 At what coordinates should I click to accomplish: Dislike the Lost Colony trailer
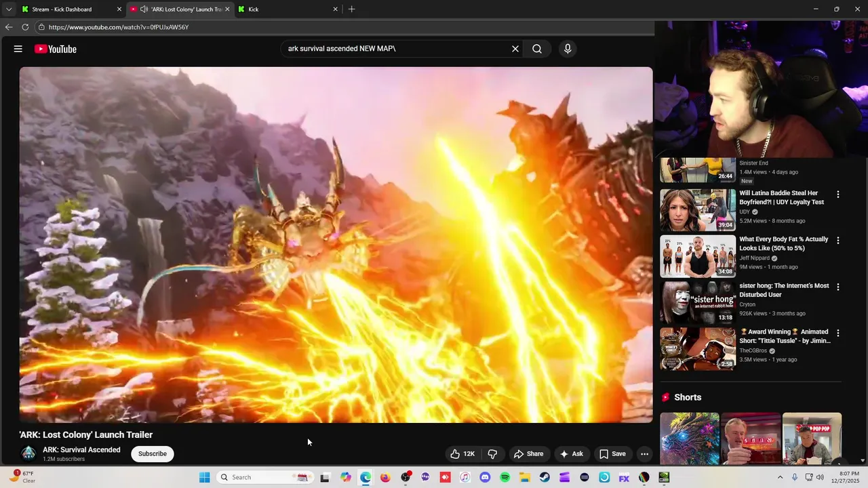pyautogui.click(x=493, y=454)
